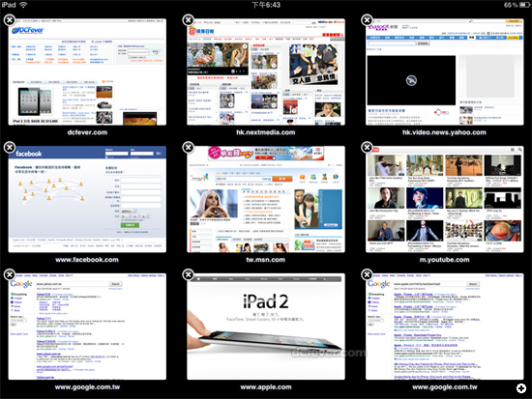The image size is (532, 399).
Task: Open the Facebook login page thumbnail
Action: (87, 199)
